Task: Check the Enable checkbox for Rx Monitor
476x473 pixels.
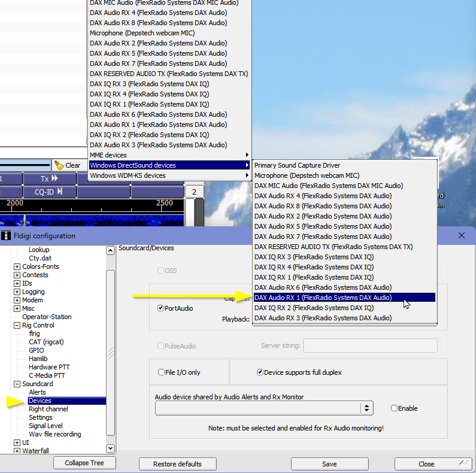Action: coord(394,408)
